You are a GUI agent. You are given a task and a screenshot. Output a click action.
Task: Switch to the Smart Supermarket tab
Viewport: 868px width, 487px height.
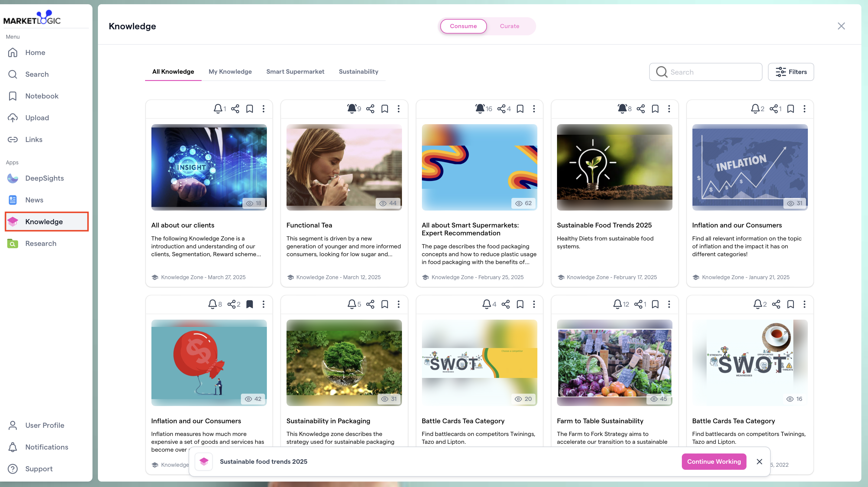coord(295,71)
